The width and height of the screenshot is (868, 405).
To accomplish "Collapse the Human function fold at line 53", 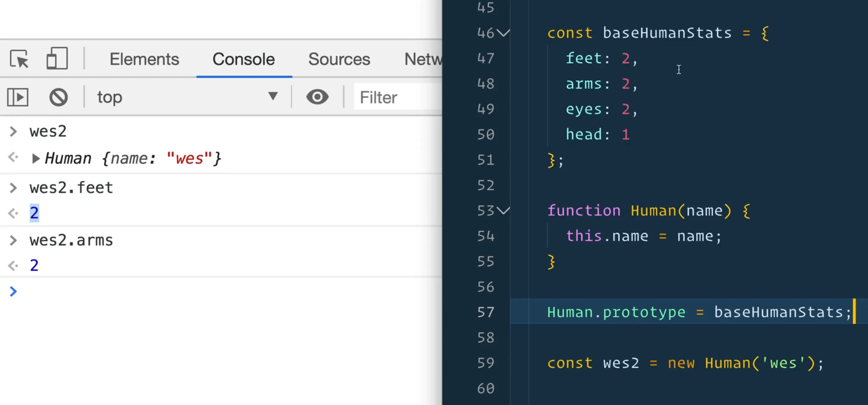I will click(x=503, y=211).
